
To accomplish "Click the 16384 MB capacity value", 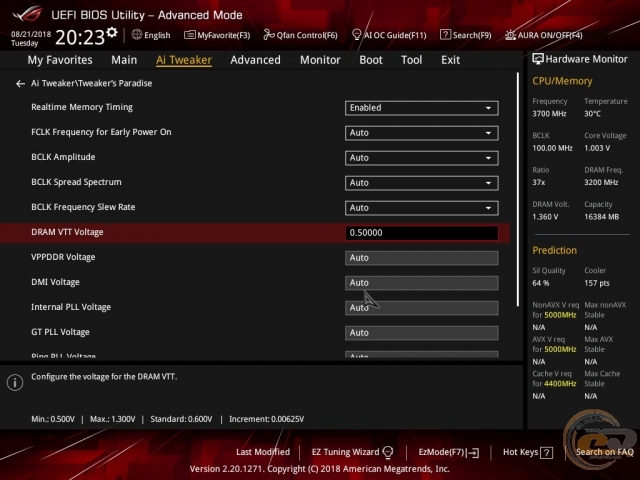I will (601, 217).
